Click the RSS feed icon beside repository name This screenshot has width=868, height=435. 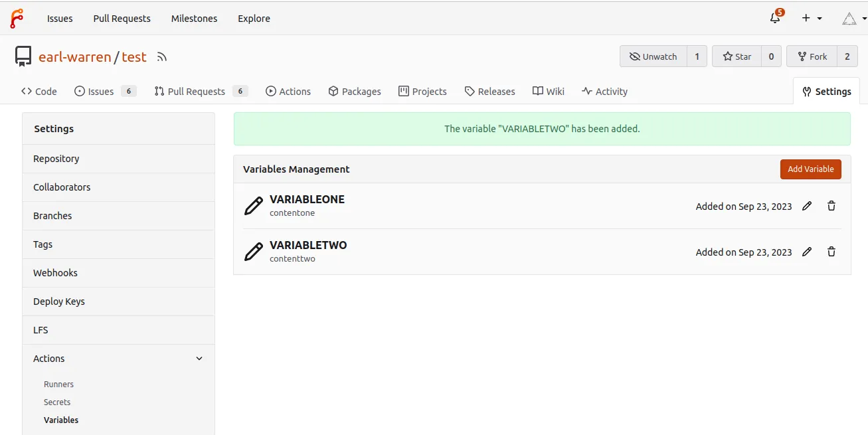pos(161,56)
